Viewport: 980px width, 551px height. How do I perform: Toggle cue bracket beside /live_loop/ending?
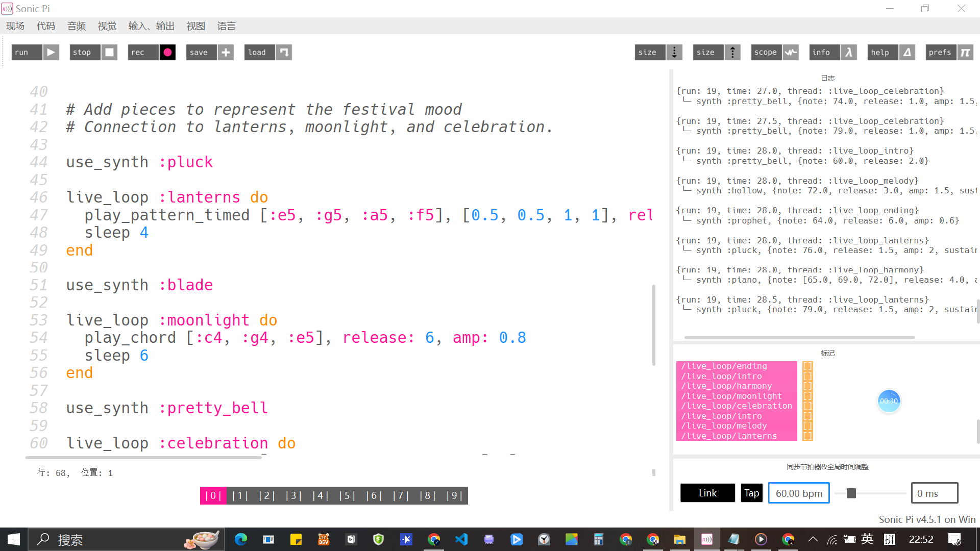coord(807,366)
